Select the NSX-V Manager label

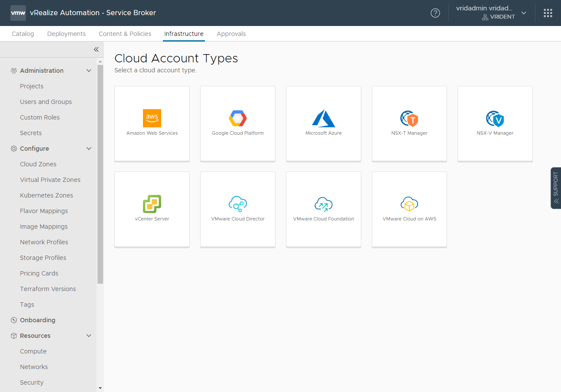(495, 133)
